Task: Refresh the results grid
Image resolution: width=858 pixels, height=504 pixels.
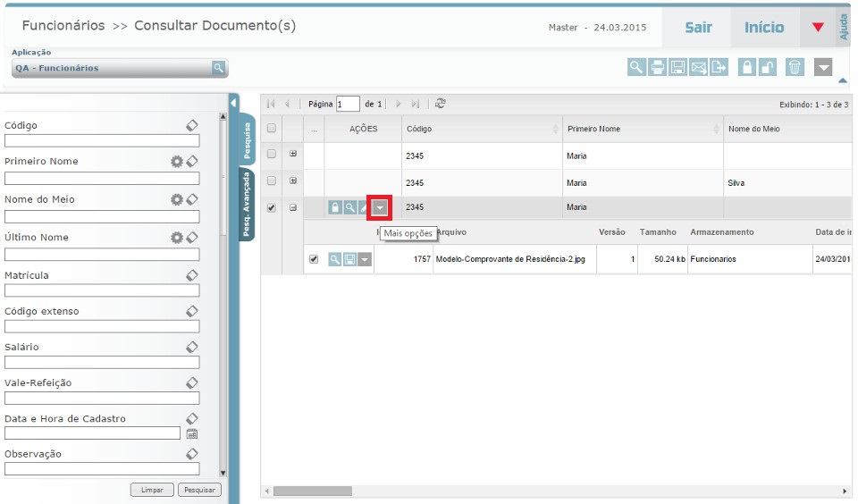Action: click(441, 104)
